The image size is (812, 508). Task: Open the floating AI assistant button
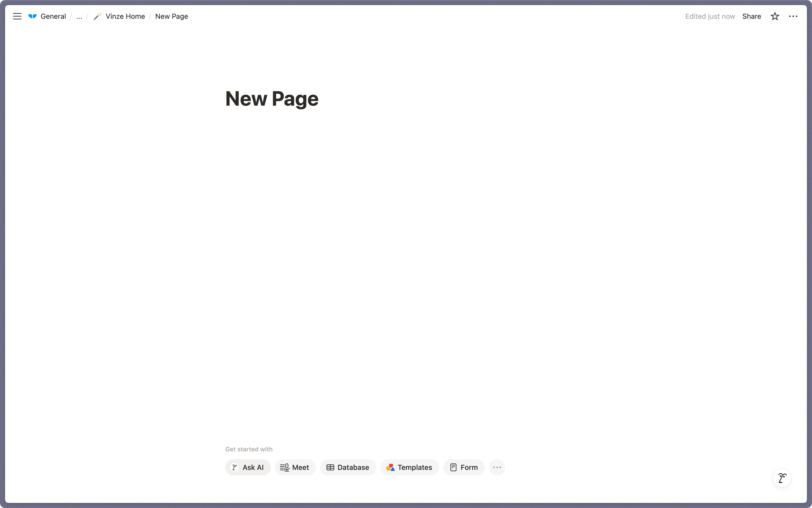click(x=782, y=478)
